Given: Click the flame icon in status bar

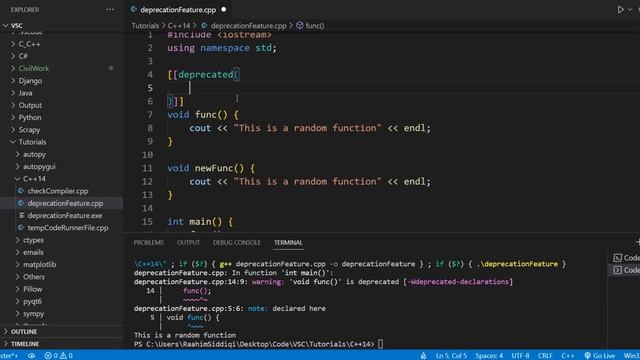Looking at the screenshot, I should pos(424,356).
